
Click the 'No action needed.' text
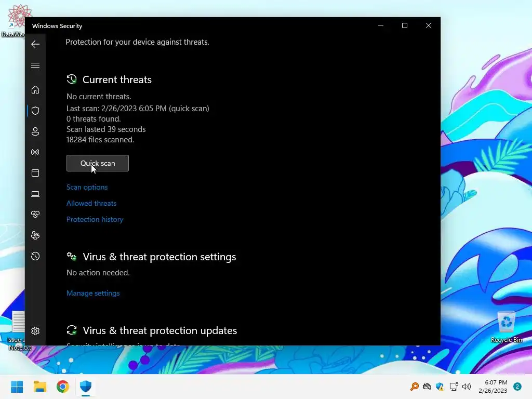(98, 273)
